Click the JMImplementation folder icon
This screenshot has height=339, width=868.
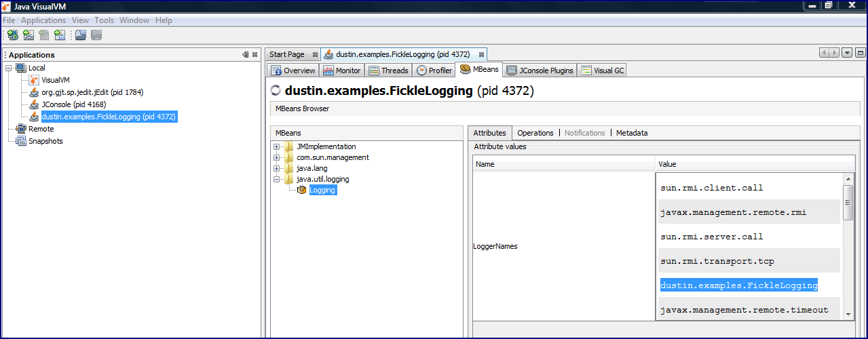pyautogui.click(x=289, y=146)
